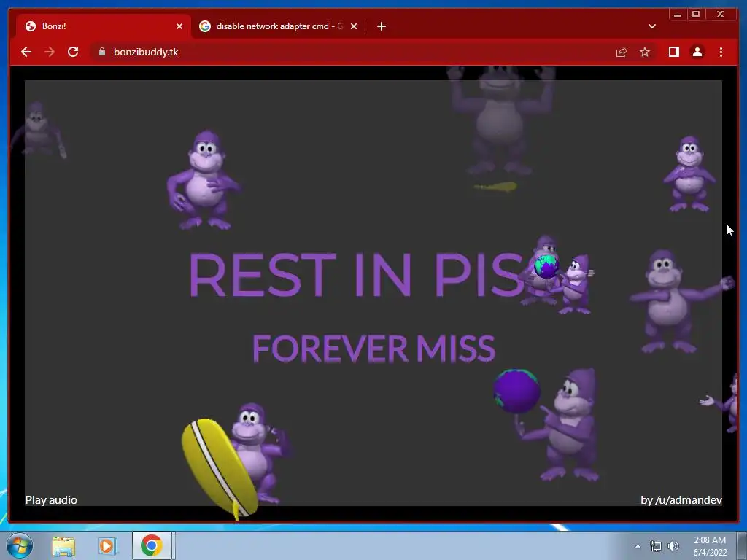Show hidden tray icons arrow
Viewport: 747px width, 560px height.
click(x=638, y=546)
